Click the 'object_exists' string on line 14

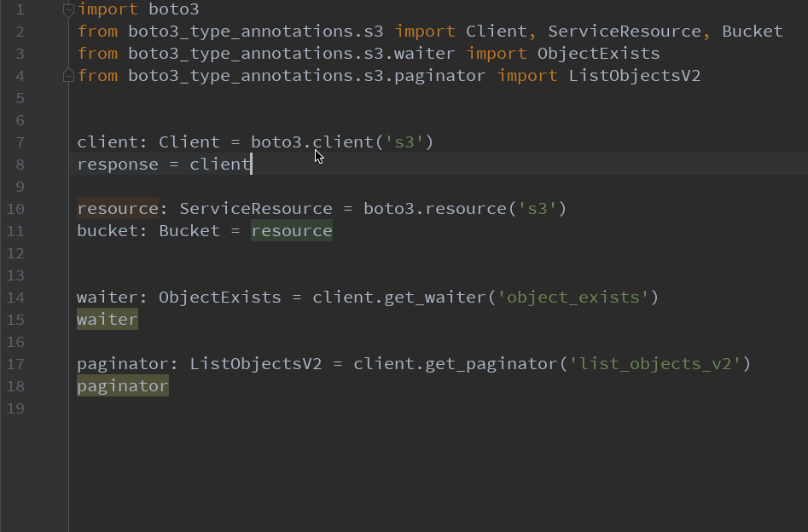573,298
